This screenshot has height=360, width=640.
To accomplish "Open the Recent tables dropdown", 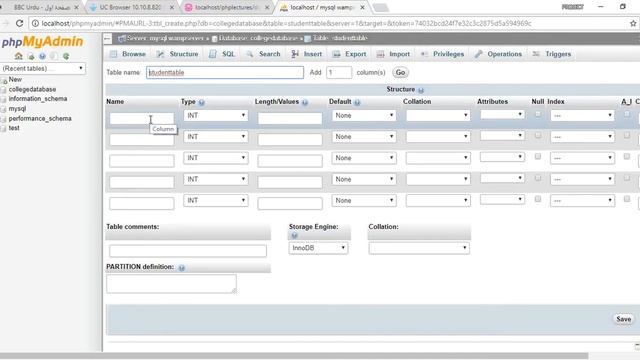I will [43, 69].
